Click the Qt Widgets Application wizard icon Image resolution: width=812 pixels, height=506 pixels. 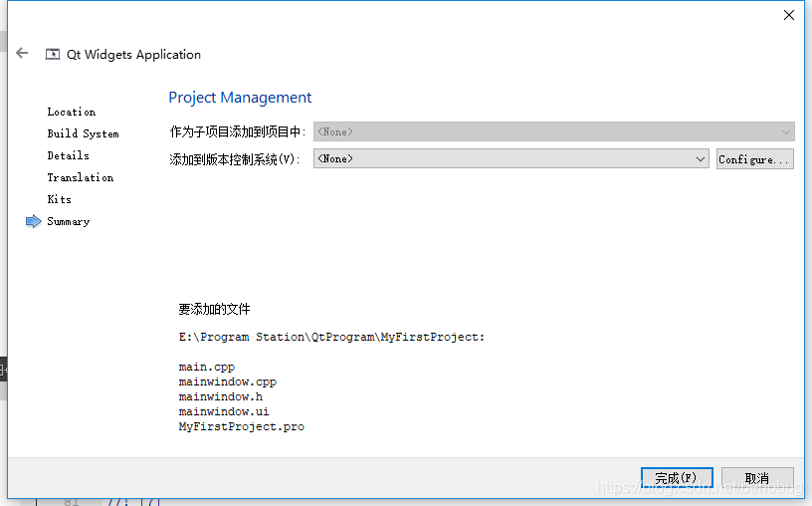click(53, 54)
